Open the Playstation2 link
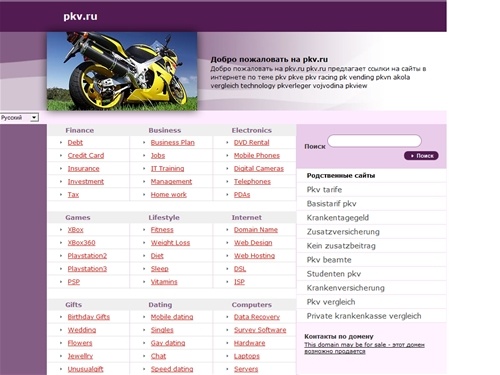The image size is (500, 375). [87, 255]
